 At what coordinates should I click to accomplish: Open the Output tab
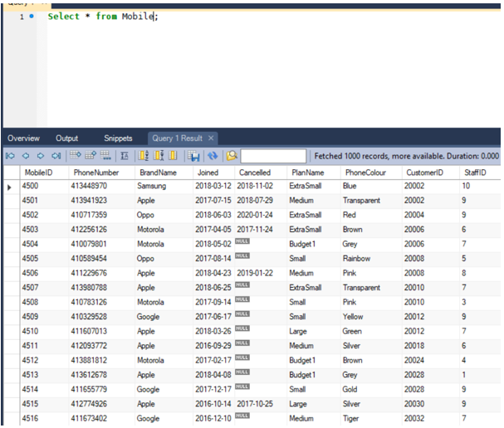click(x=67, y=139)
